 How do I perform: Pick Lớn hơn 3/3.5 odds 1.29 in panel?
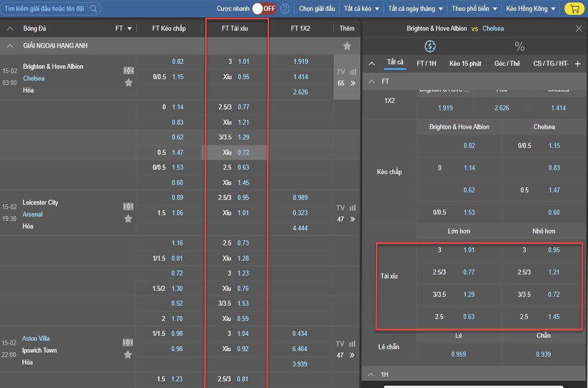pos(469,294)
